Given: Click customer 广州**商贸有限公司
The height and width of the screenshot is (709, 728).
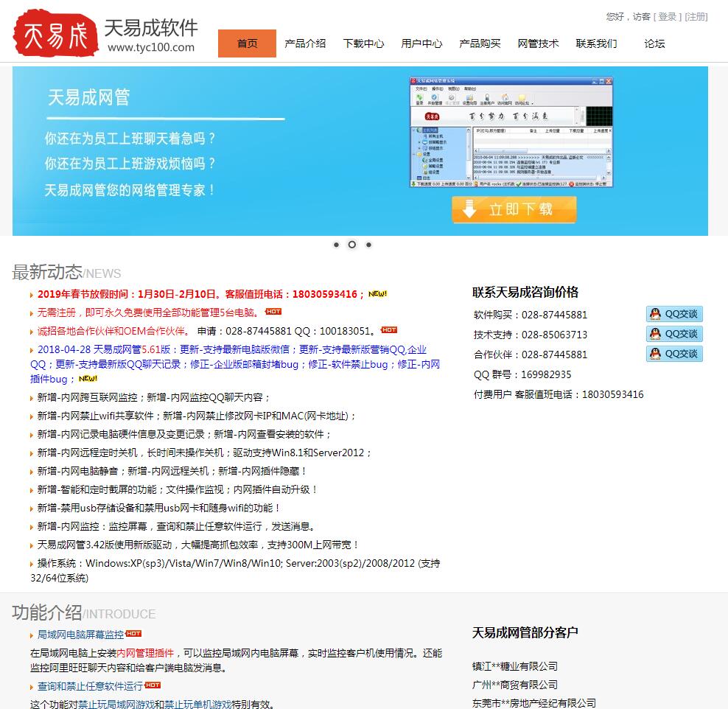Looking at the screenshot, I should click(515, 685).
